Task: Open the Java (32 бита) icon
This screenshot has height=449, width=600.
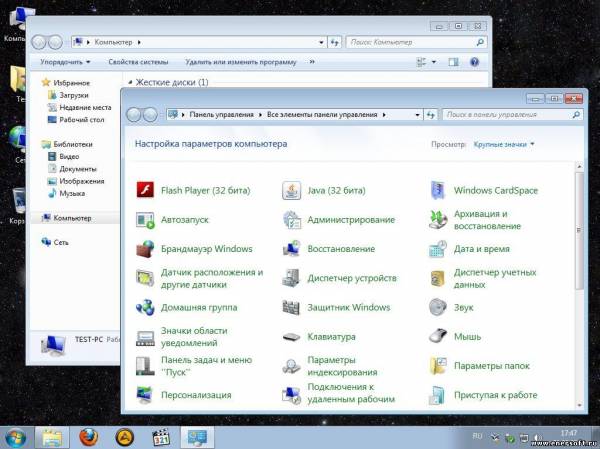Action: (x=292, y=190)
